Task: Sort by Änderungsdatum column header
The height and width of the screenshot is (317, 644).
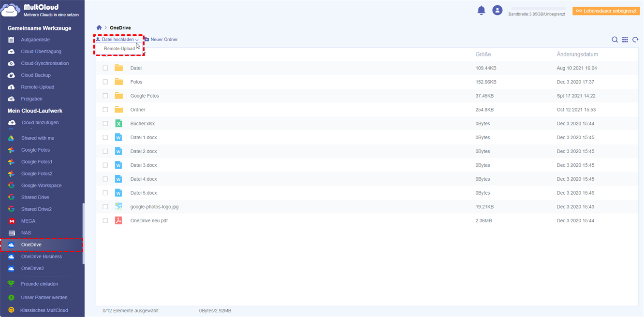Action: coord(577,55)
